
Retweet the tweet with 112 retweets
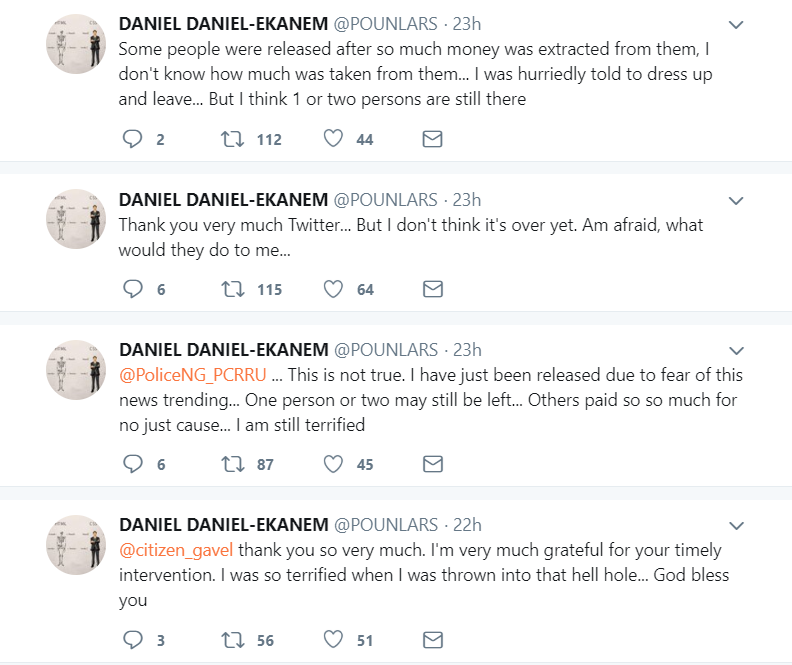point(231,139)
